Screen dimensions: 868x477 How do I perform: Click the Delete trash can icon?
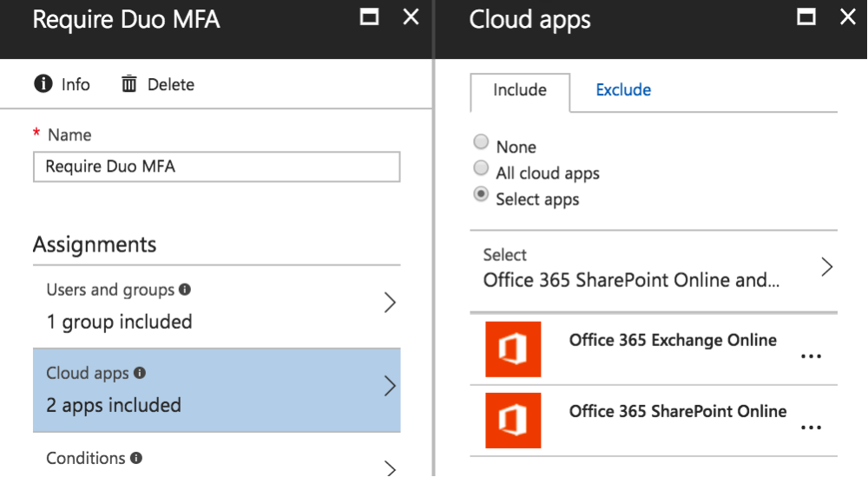129,84
